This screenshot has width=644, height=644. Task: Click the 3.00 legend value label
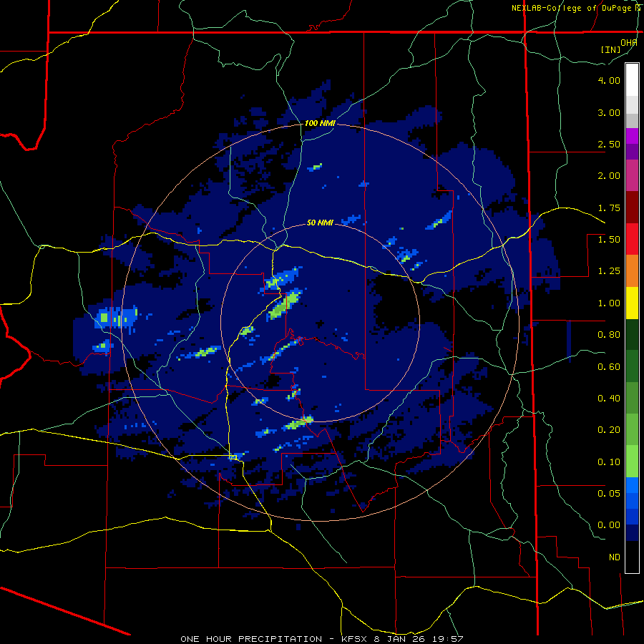click(609, 112)
